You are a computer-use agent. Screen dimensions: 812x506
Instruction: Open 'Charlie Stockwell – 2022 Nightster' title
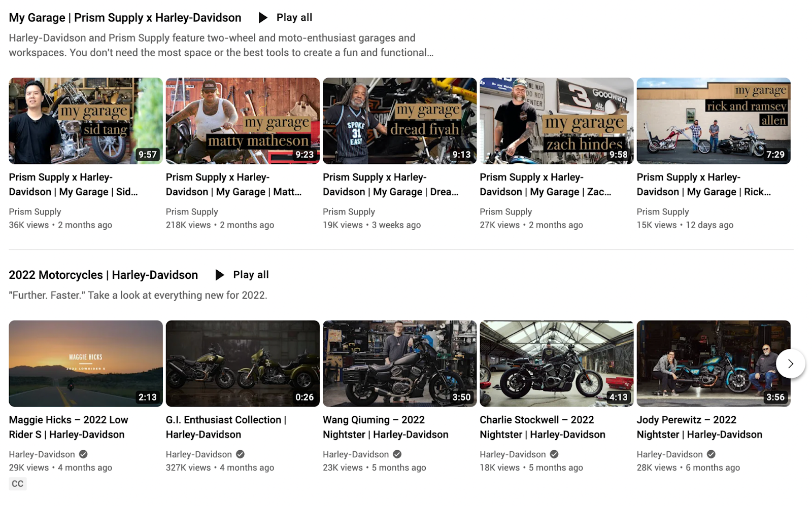[x=543, y=427]
